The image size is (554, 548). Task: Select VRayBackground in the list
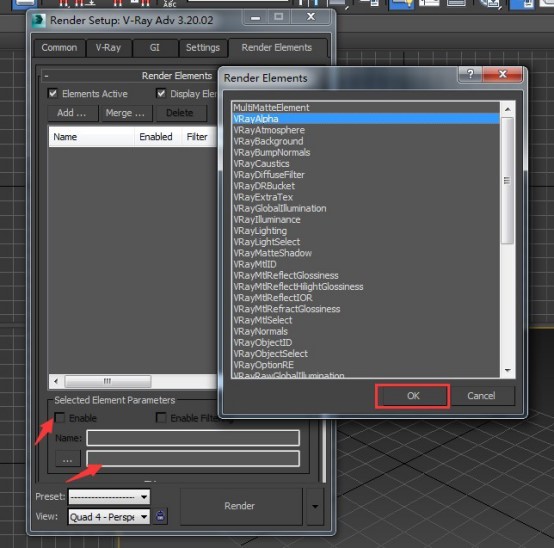[366, 141]
